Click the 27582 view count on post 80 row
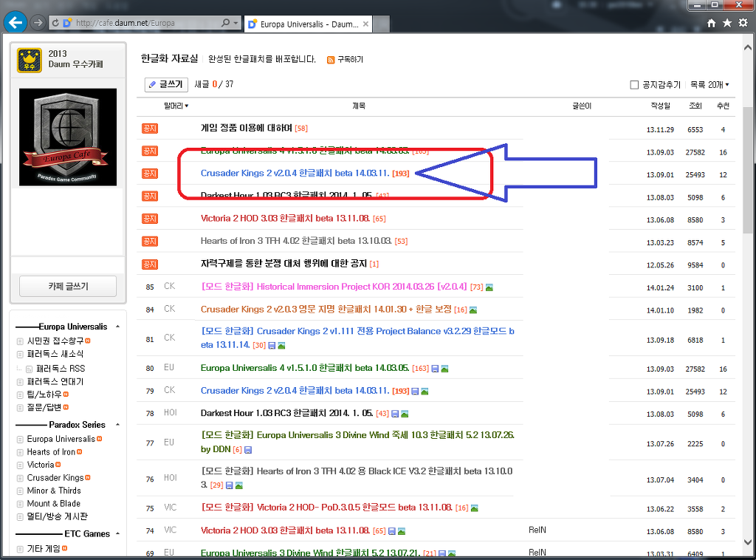The image size is (756, 560). [x=695, y=369]
